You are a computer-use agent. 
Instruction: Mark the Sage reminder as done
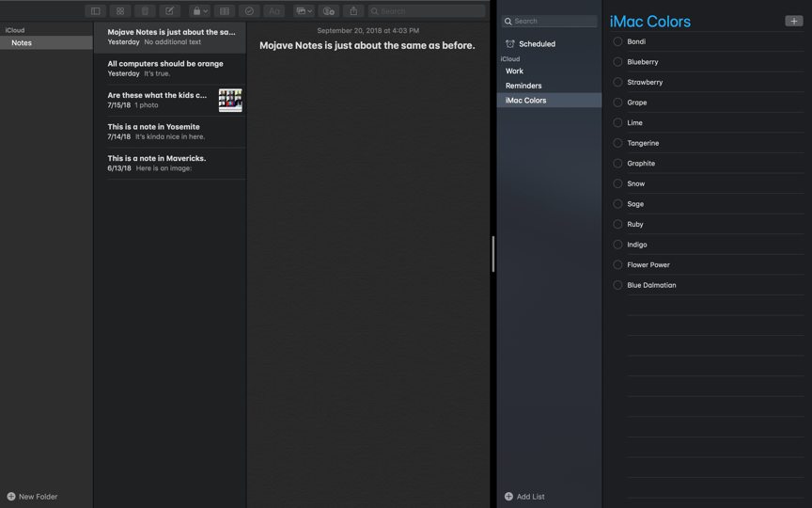[617, 204]
